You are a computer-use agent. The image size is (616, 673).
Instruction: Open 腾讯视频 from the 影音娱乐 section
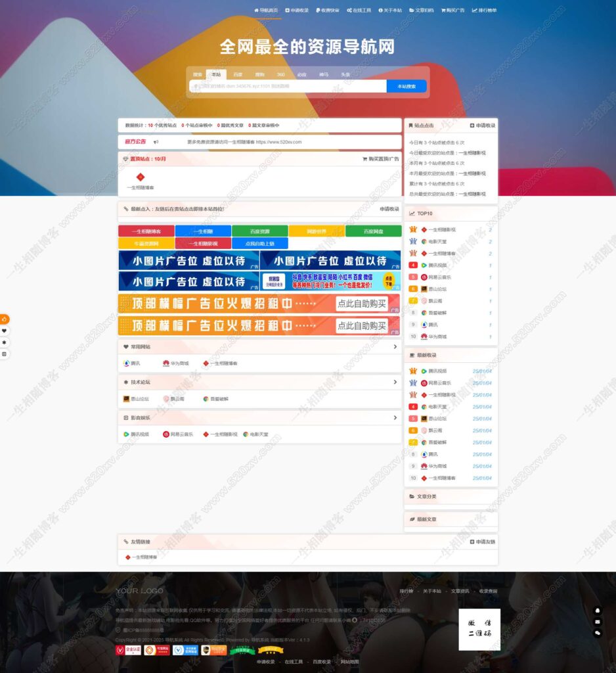pyautogui.click(x=124, y=433)
